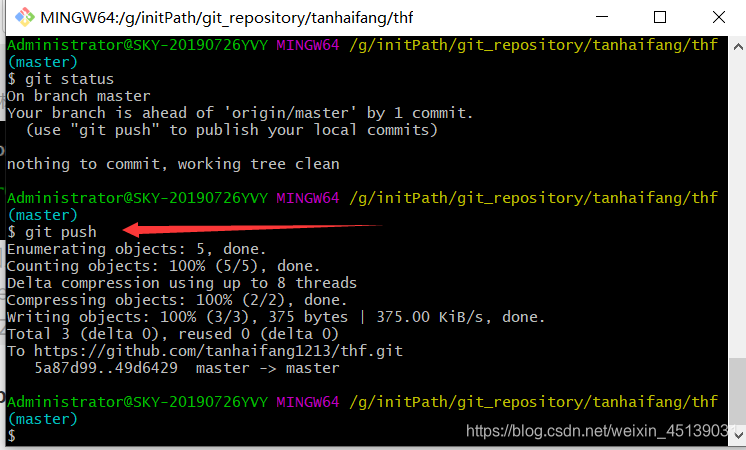The image size is (746, 450).
Task: Click the 'nothing to commit, working tree clean' line
Action: tap(173, 164)
